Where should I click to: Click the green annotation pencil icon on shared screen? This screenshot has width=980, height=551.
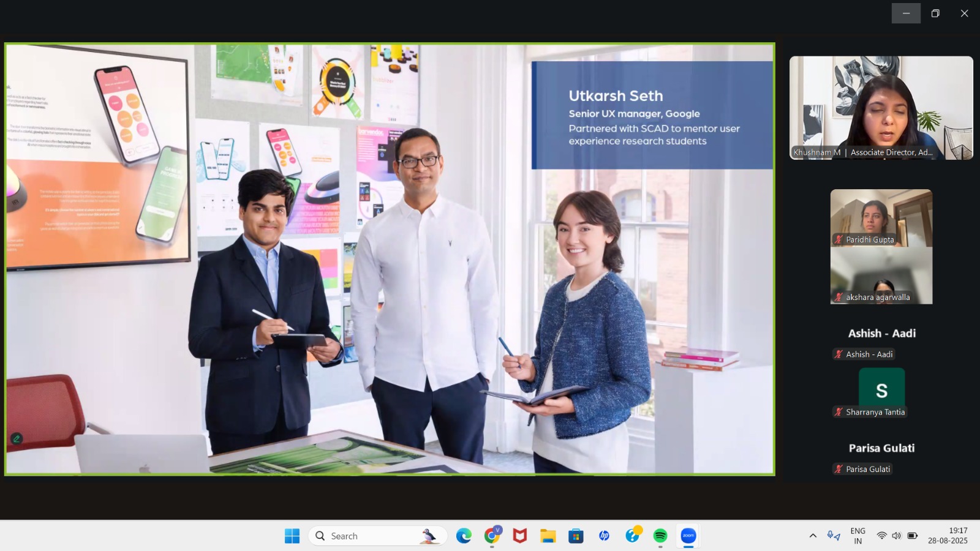17,438
